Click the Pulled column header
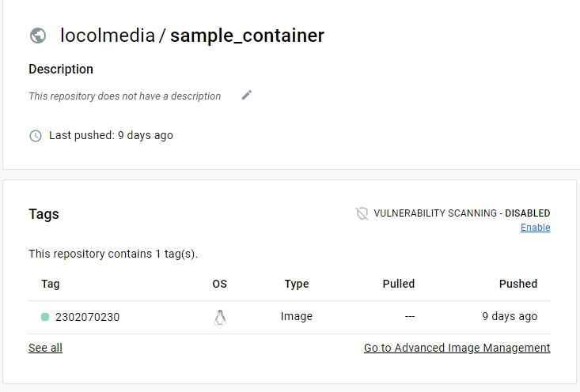Image resolution: width=580 pixels, height=392 pixels. pyautogui.click(x=399, y=284)
